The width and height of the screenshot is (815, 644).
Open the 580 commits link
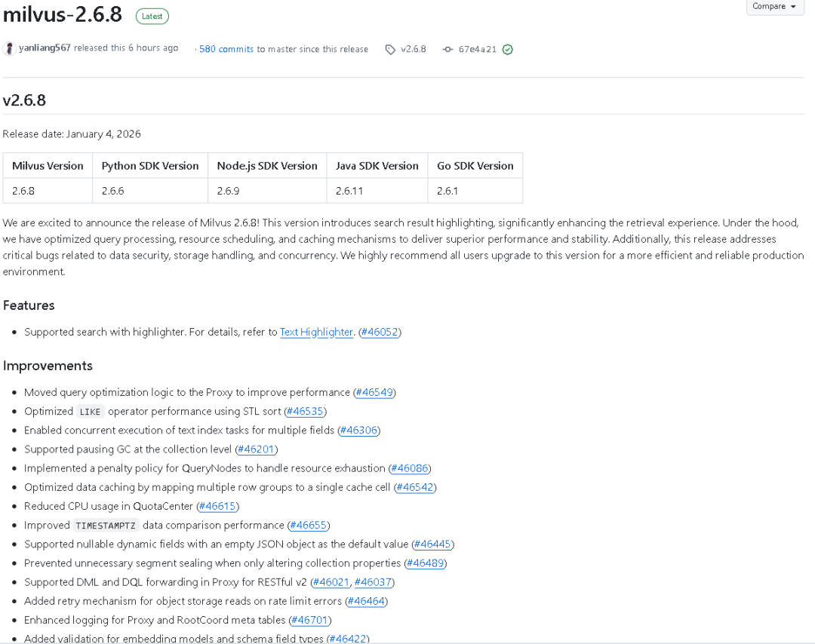click(226, 49)
